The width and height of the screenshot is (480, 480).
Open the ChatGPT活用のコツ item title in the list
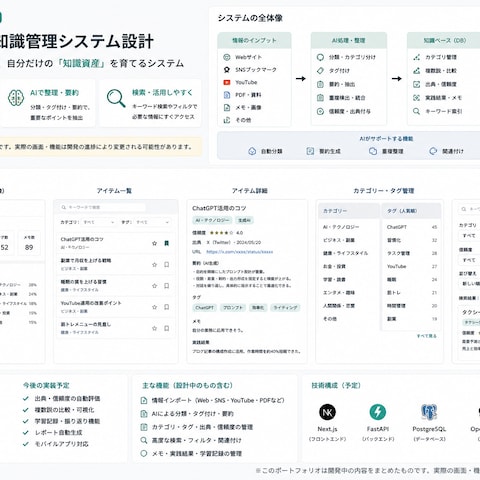pos(82,239)
